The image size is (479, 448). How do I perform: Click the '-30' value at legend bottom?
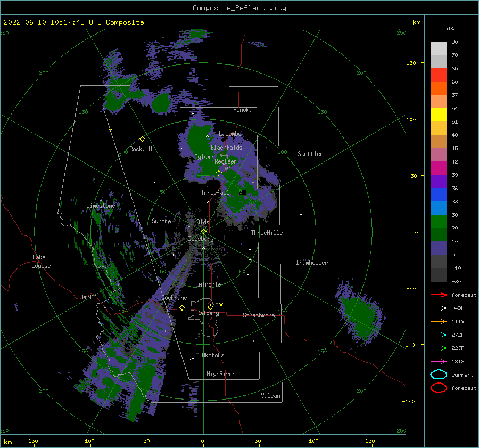pos(456,281)
